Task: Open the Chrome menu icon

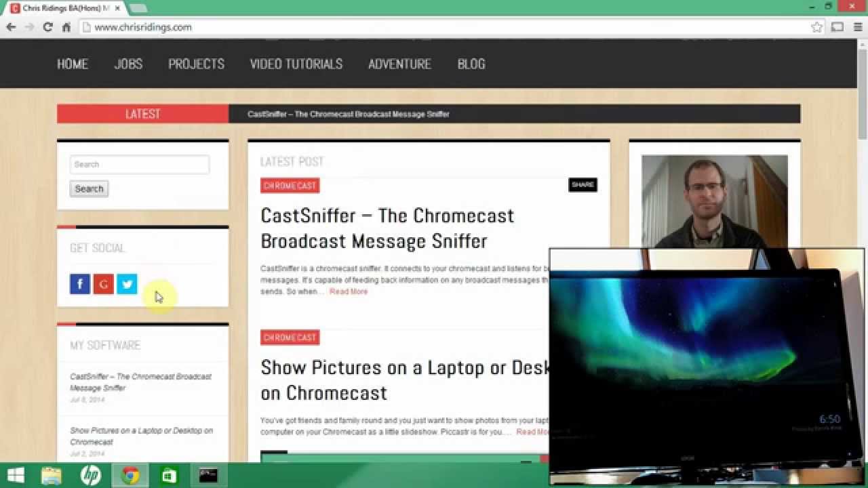Action: [x=857, y=27]
